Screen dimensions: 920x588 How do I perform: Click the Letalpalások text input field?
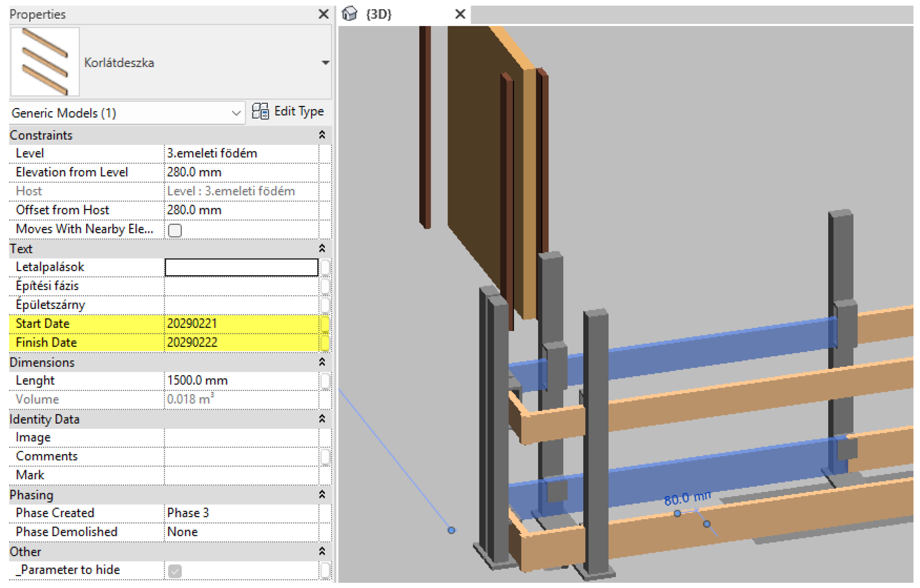coord(241,267)
